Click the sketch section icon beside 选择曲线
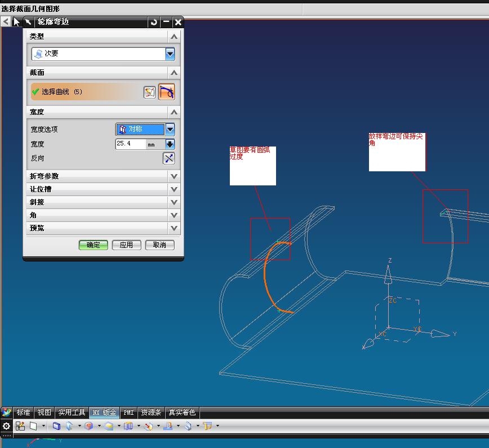Image resolution: width=489 pixels, height=448 pixels. coord(150,92)
